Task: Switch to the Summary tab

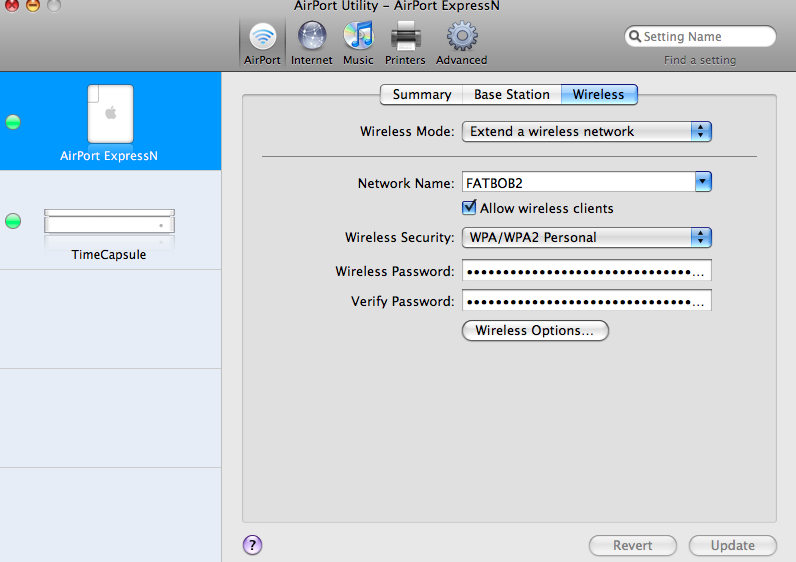Action: click(x=421, y=94)
